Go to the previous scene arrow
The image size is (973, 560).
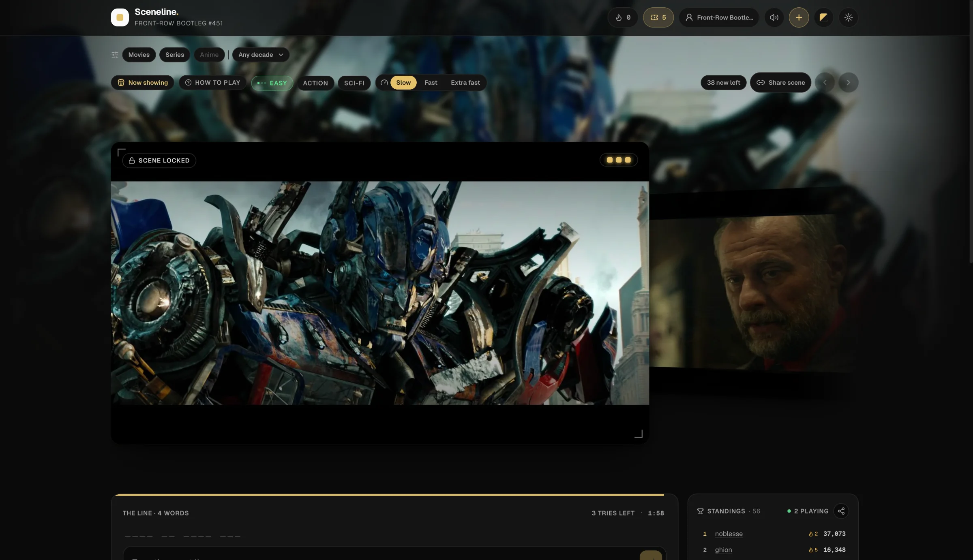pos(825,83)
